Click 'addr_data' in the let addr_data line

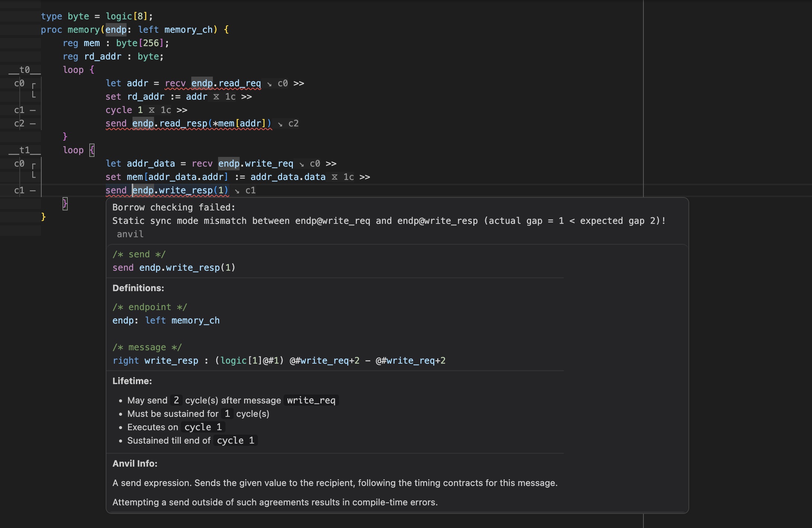[x=151, y=164]
